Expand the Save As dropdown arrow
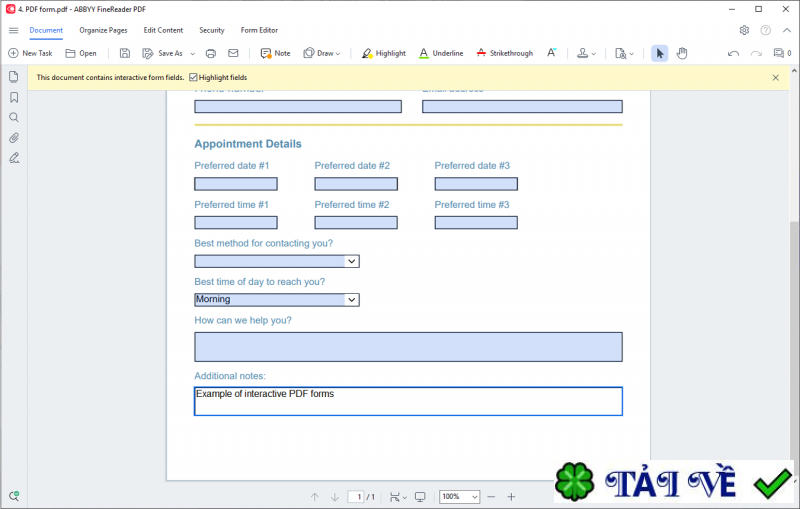 193,54
